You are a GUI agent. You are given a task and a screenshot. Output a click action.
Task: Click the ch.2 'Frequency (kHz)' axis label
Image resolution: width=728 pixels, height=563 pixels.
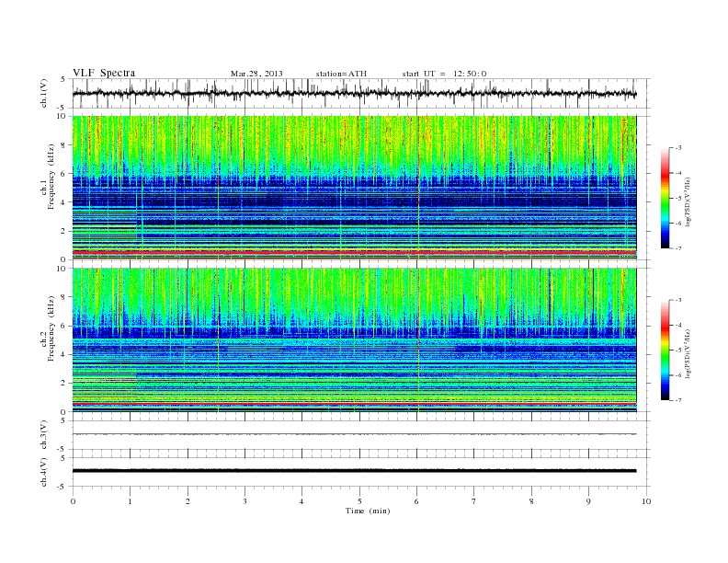click(51, 328)
